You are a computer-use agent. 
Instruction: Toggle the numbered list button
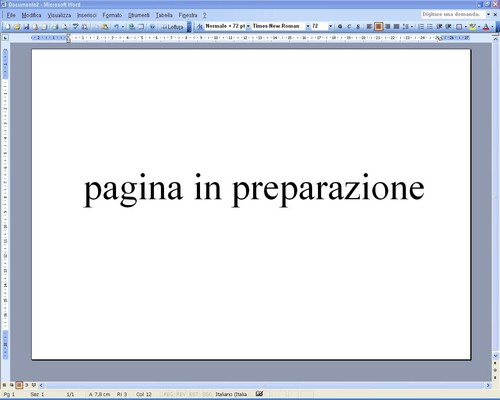click(x=421, y=26)
